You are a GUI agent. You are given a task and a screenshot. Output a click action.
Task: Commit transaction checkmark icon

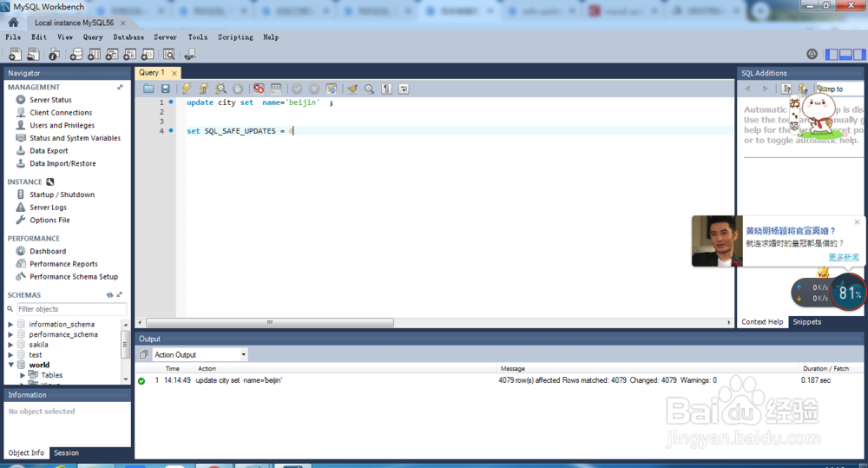click(297, 89)
